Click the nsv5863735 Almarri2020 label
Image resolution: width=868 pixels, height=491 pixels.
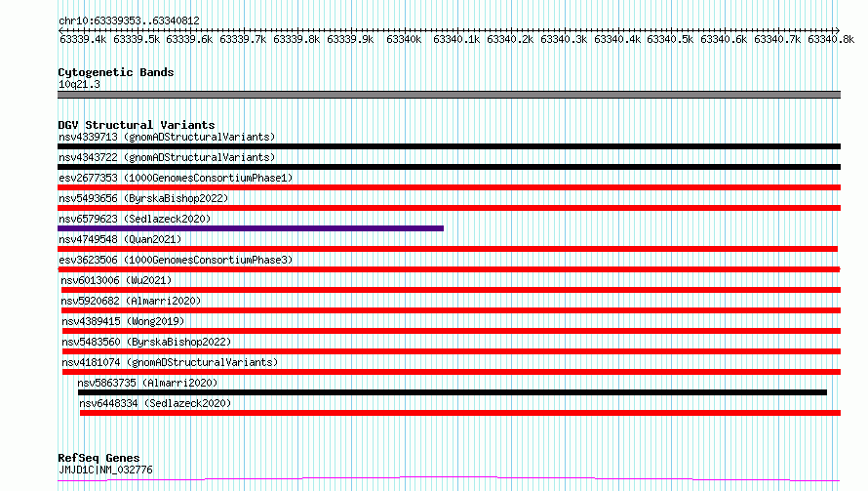(147, 383)
